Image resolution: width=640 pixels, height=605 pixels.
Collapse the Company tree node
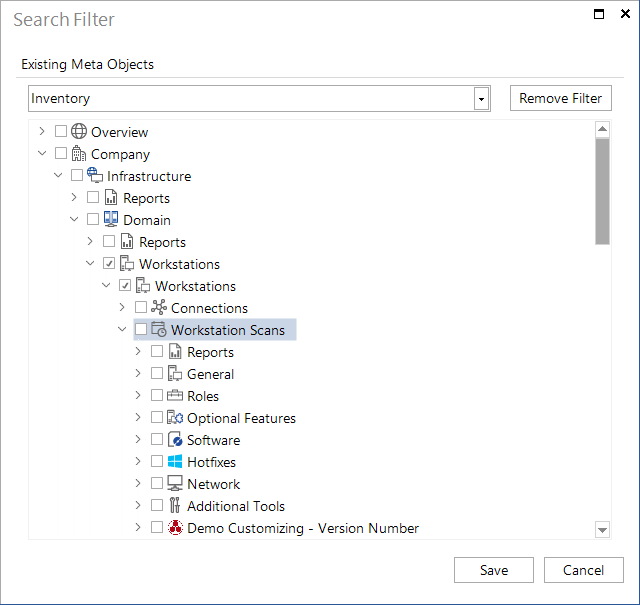tap(42, 153)
